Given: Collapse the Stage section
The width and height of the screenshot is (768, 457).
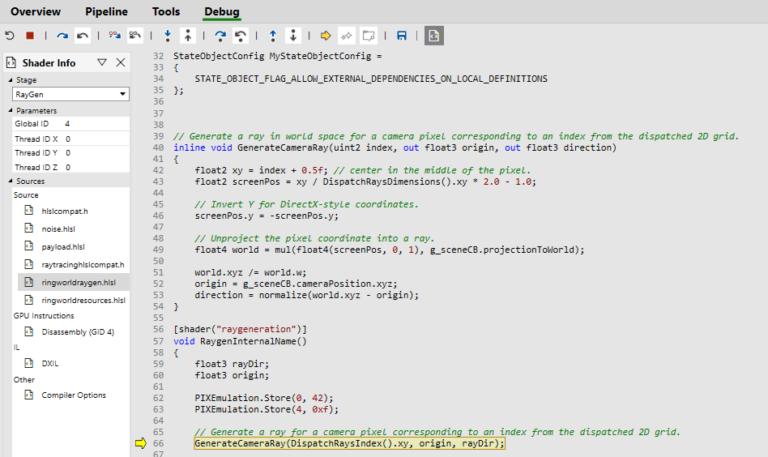Looking at the screenshot, I should point(12,80).
